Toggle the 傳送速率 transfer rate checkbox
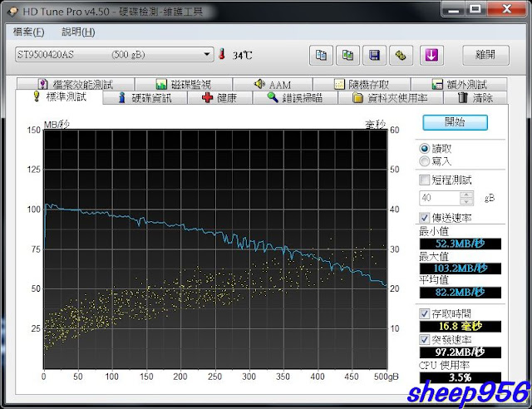Image resolution: width=532 pixels, height=409 pixels. (425, 217)
